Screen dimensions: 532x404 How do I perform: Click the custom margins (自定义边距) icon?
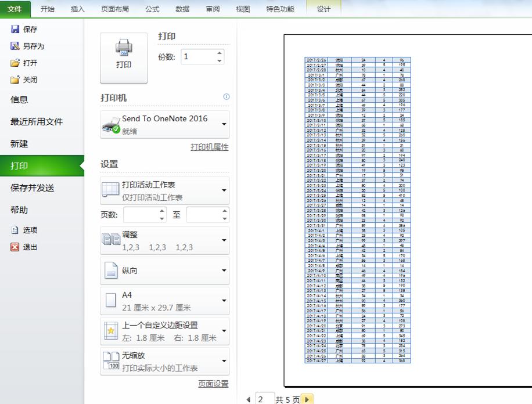point(112,330)
